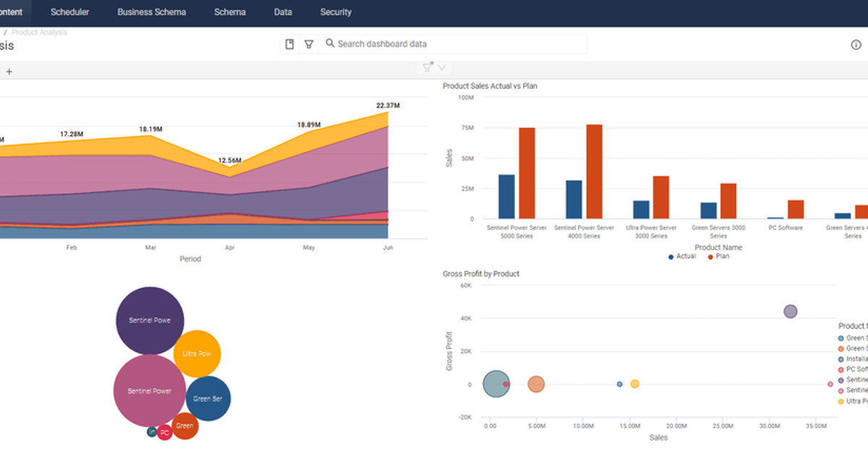Select the yellow Ultra Pow bubble

[x=197, y=354]
